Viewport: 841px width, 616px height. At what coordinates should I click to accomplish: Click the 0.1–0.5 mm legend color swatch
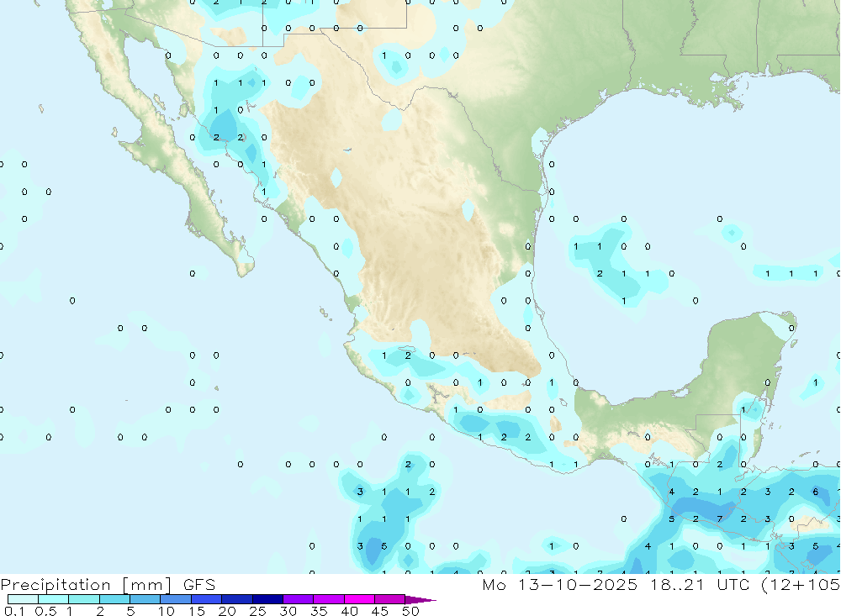pos(23,599)
